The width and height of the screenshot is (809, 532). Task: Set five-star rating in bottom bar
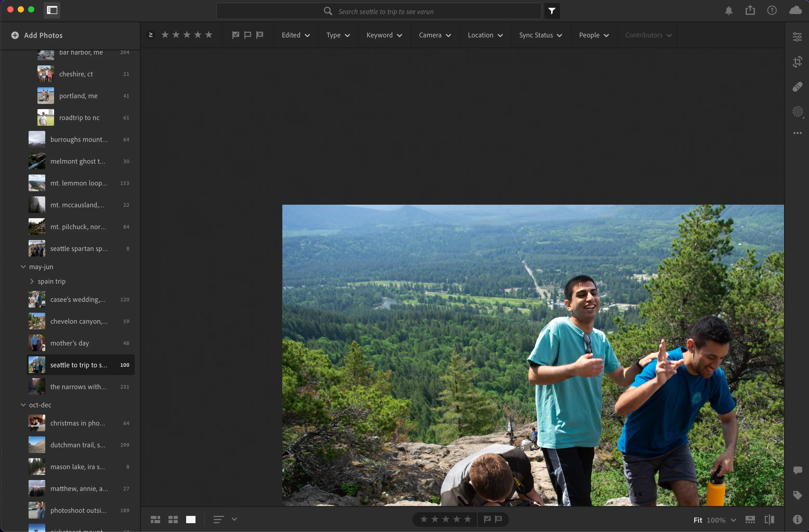(467, 519)
